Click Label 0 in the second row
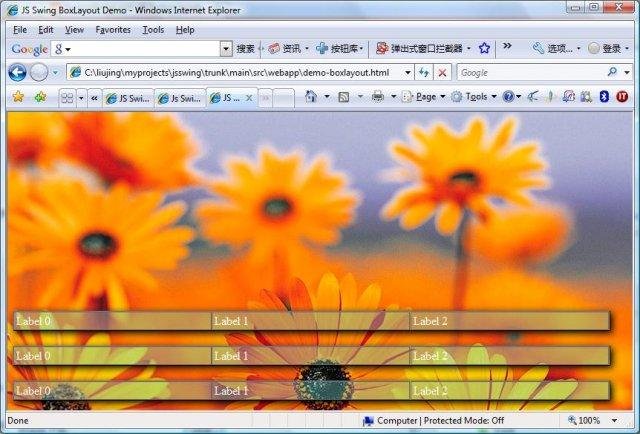Screen dimensions: 640x434 coord(33,356)
